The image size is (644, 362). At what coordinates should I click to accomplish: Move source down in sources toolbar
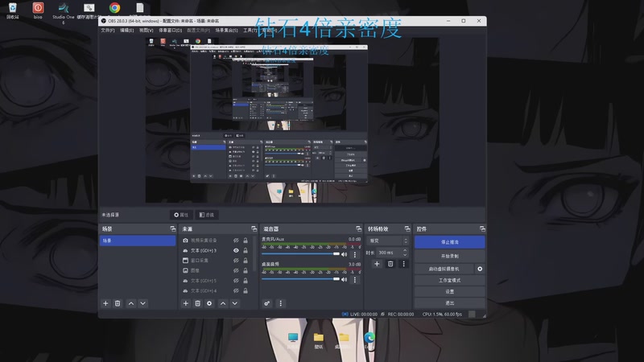[235, 303]
